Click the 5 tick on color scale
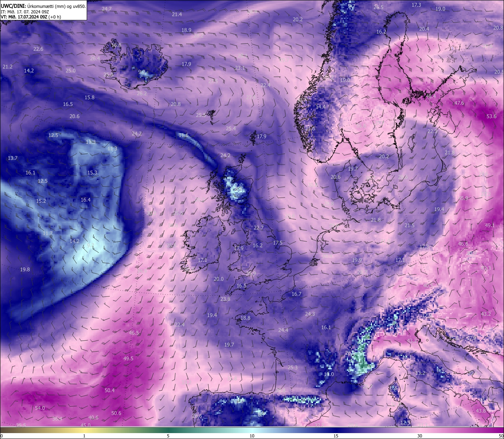This screenshot has width=504, height=439. click(x=168, y=436)
